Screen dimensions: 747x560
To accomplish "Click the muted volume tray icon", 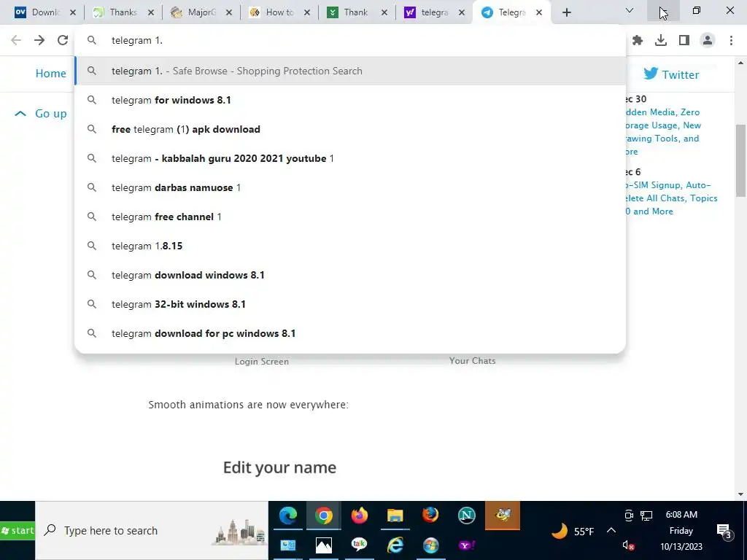I will coord(628,545).
